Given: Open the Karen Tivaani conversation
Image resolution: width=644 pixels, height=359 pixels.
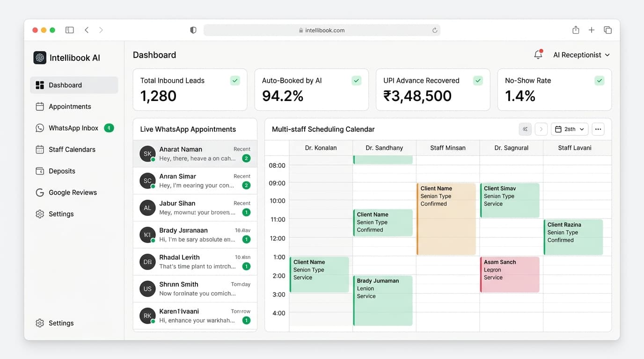Looking at the screenshot, I should point(195,316).
